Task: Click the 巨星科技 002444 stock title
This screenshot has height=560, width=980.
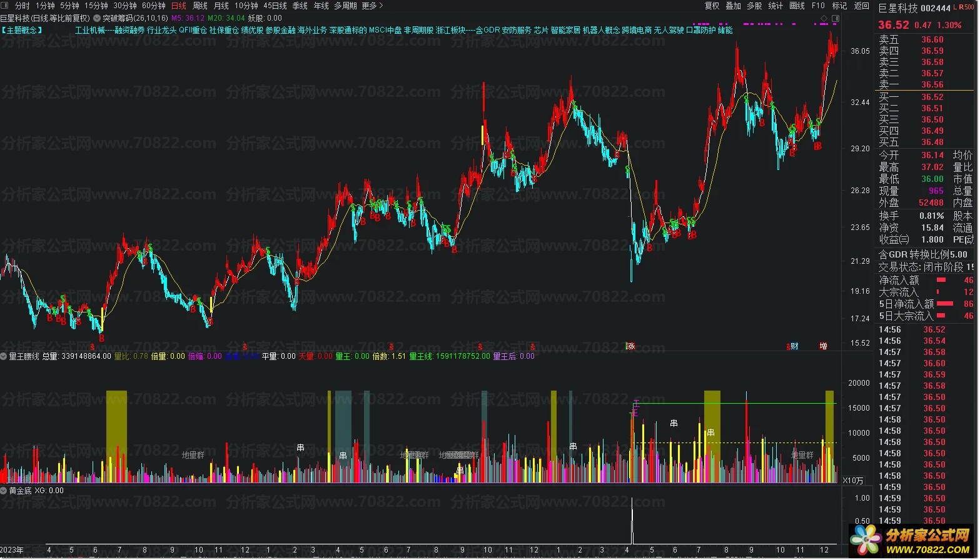Action: [914, 8]
